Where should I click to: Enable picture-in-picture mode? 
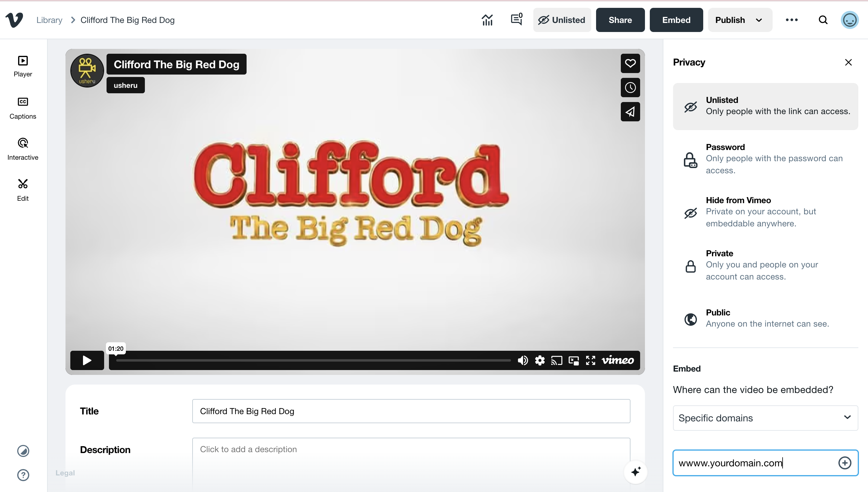[x=574, y=360]
